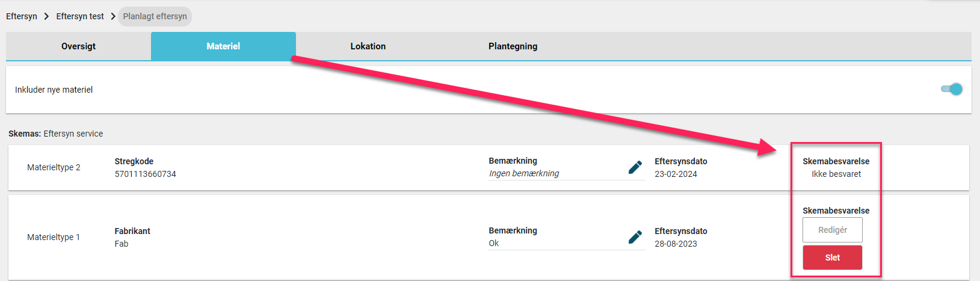Edit the remark pencil for Materieltype 1

click(635, 237)
